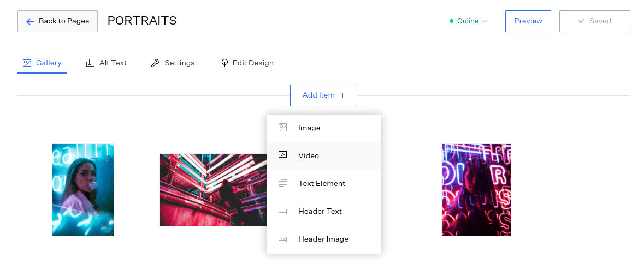Open the Online status dropdown label
This screenshot has height=264, width=644.
(x=468, y=21)
